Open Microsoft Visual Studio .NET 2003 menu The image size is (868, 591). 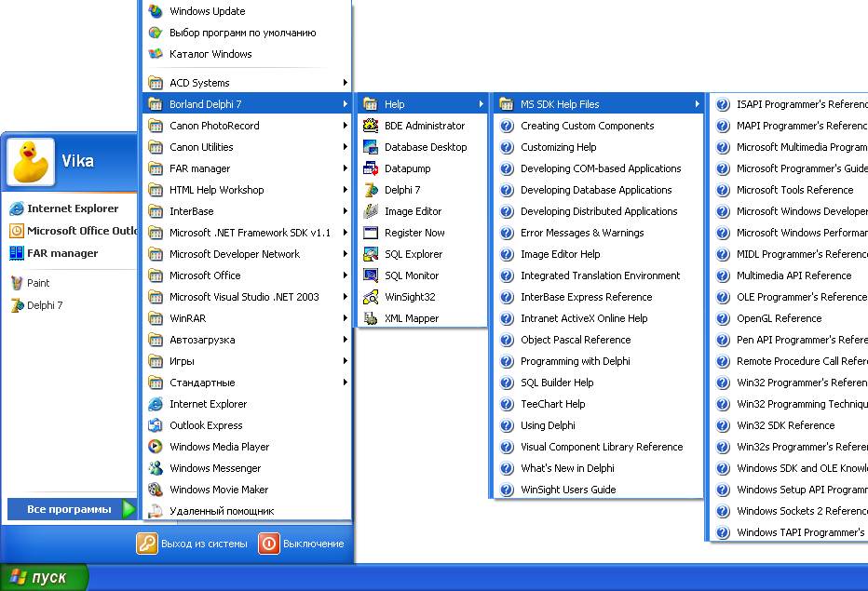coord(247,297)
